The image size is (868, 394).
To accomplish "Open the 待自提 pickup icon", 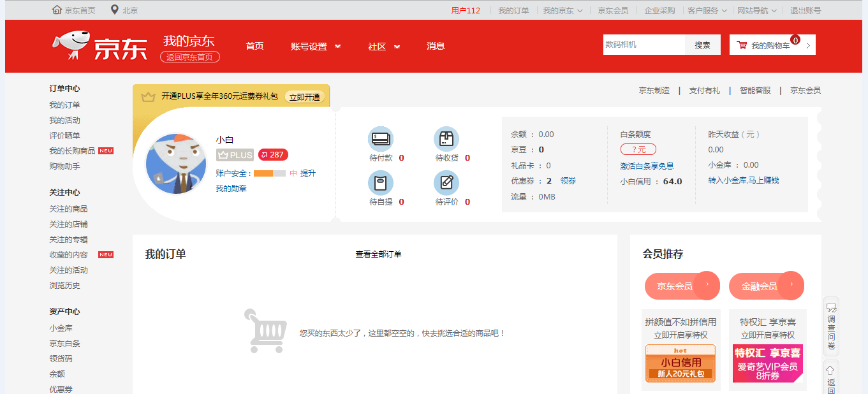I will tap(381, 183).
